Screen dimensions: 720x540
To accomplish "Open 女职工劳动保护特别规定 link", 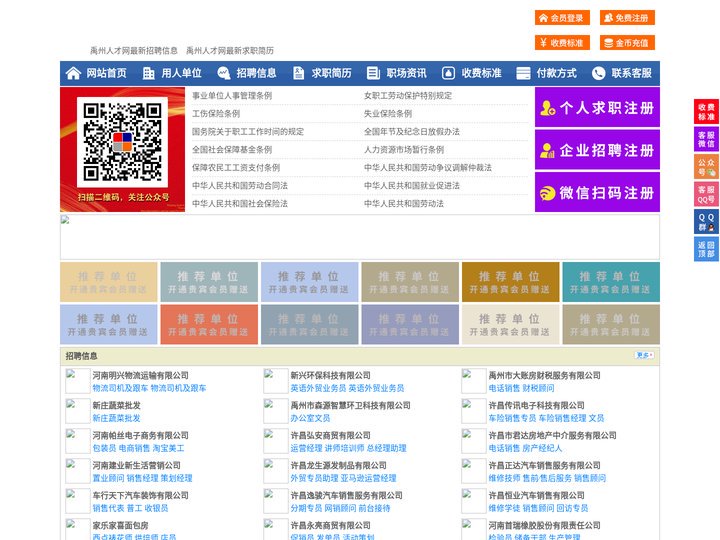I will [x=408, y=96].
